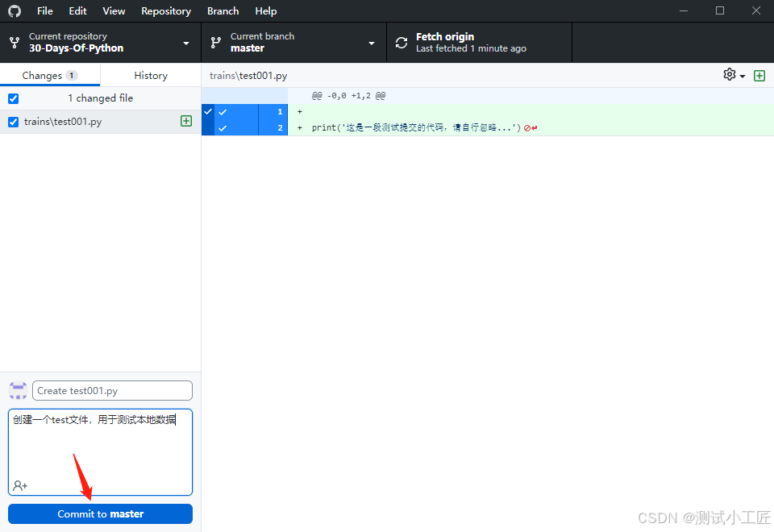Expand the Current branch dropdown

(x=371, y=43)
